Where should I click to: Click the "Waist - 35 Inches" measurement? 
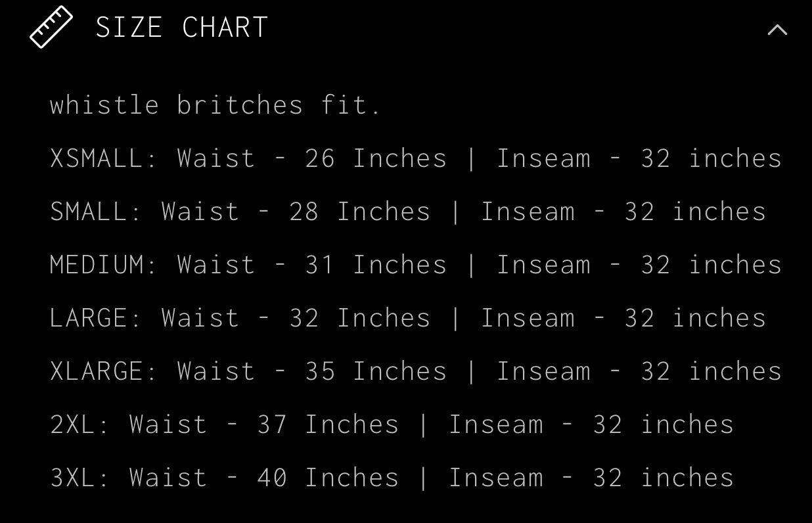click(x=312, y=371)
